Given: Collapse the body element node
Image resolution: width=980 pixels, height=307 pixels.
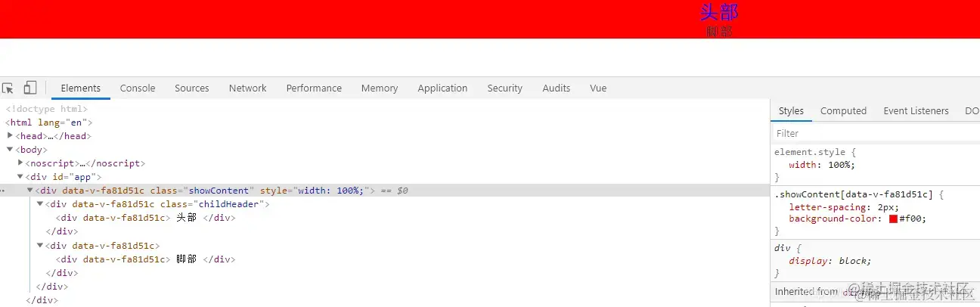Looking at the screenshot, I should tap(10, 150).
